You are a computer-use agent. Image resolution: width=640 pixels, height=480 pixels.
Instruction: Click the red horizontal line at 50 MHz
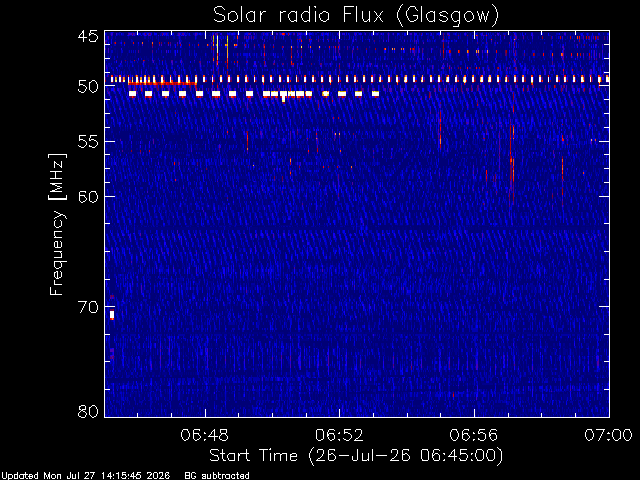pos(162,83)
